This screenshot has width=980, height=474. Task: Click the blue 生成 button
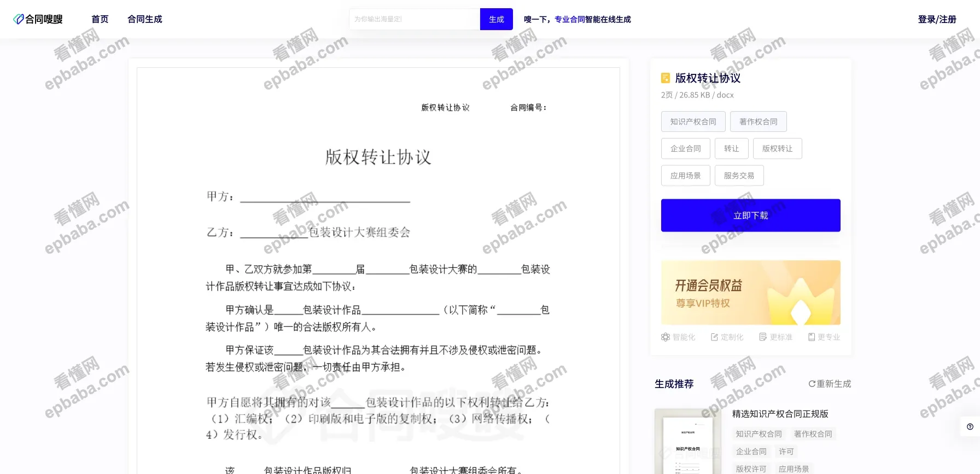(x=497, y=19)
